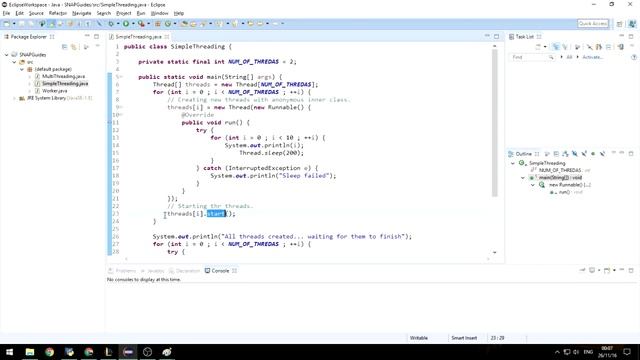Click Collapse All in Package Explorer
The width and height of the screenshot is (640, 360).
(x=64, y=47)
